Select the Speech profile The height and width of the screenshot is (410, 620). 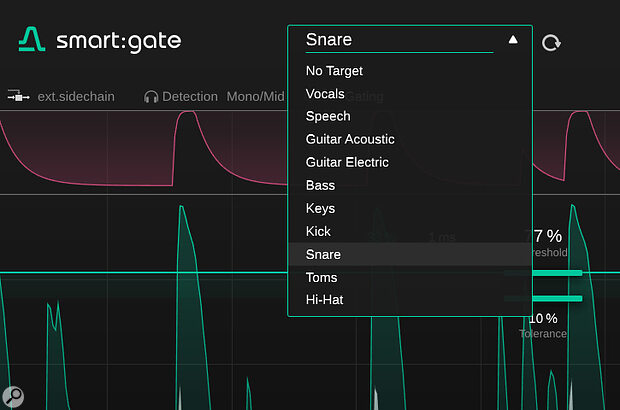[327, 117]
